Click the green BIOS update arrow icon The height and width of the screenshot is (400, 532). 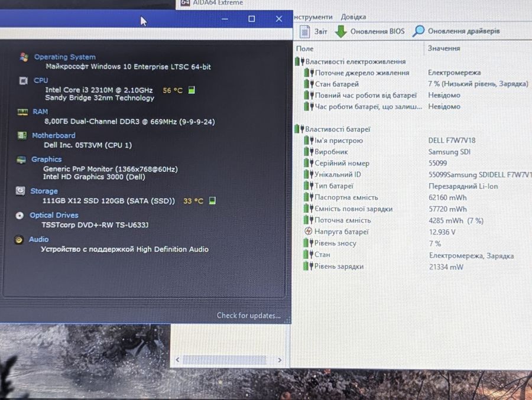(x=340, y=31)
